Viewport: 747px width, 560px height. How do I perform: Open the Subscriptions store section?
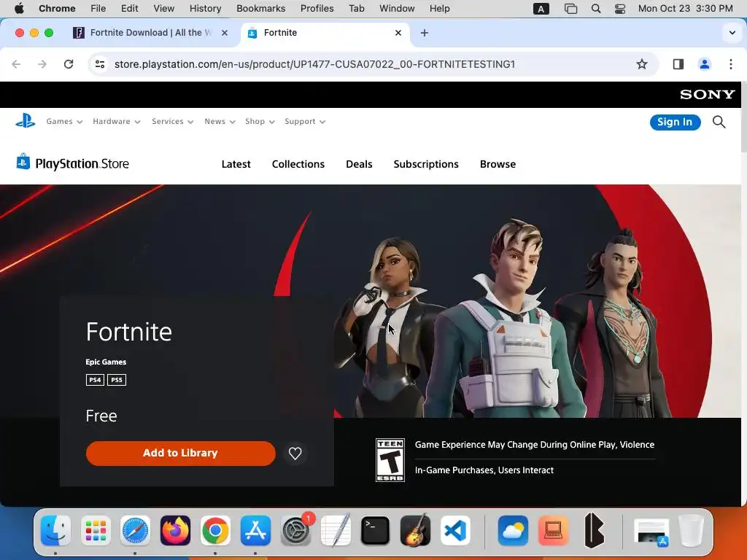coord(426,164)
